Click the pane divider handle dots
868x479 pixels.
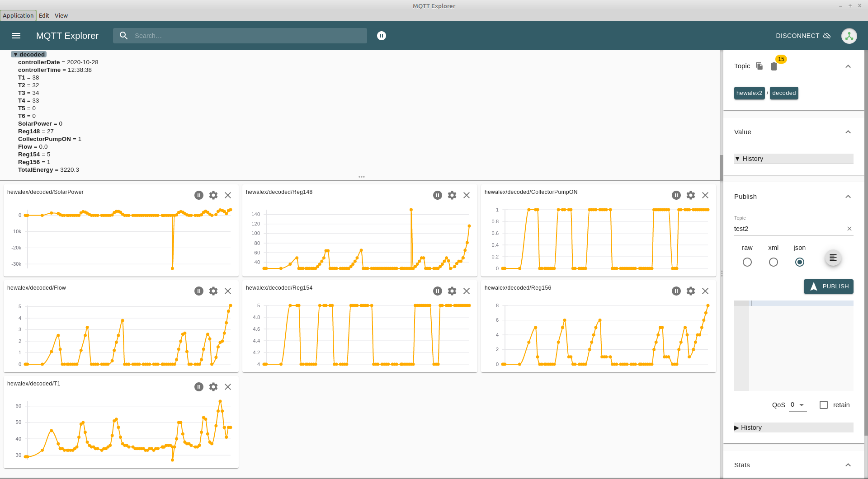362,177
